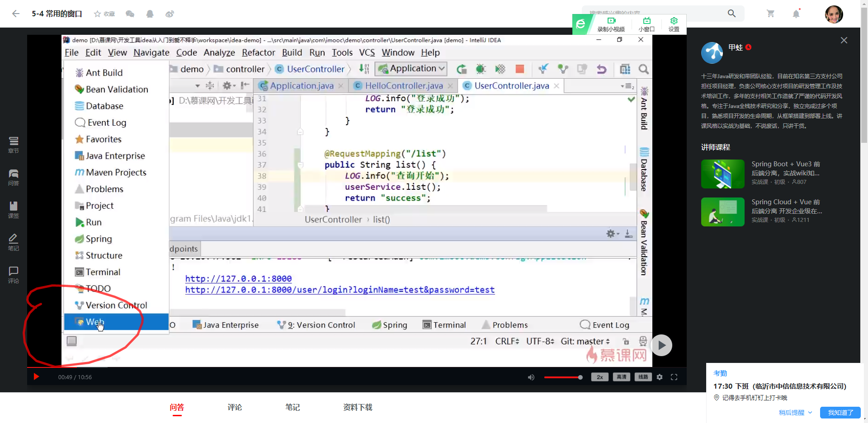Open the http://127.0.0.1:8000 console link
Viewport: 868px width, 423px height.
[x=238, y=279]
